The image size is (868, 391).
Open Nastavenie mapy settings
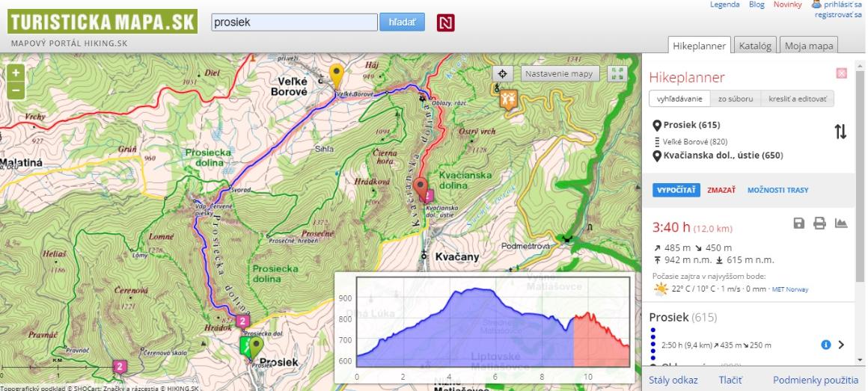[x=560, y=73]
